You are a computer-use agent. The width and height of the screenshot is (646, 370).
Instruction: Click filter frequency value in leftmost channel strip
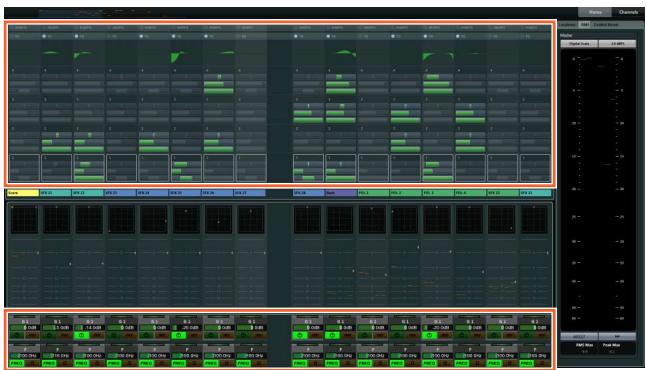25,356
